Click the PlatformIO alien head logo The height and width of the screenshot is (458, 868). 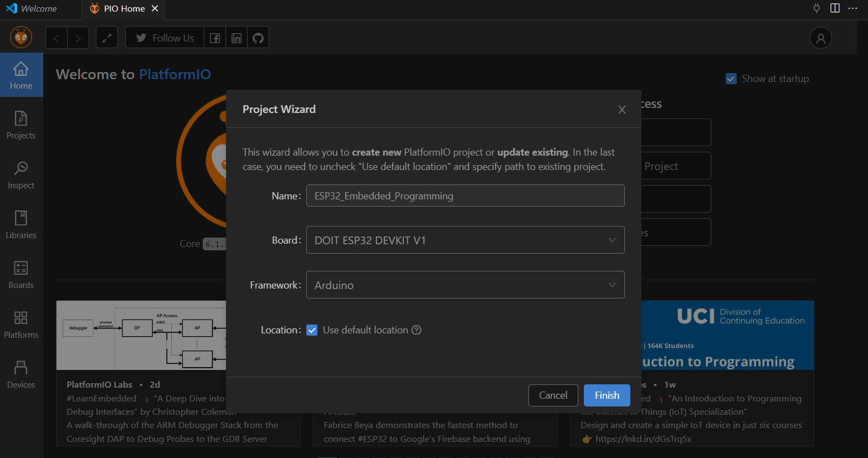pos(21,38)
